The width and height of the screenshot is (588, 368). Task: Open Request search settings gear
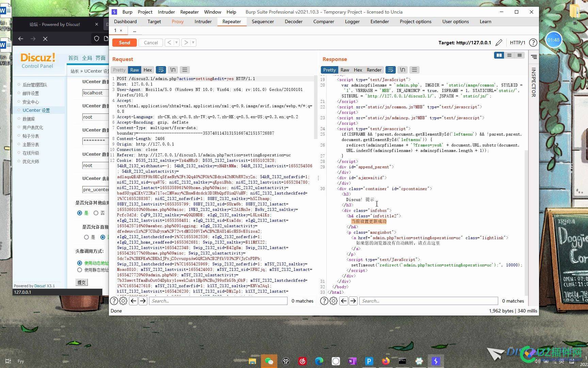tap(123, 301)
